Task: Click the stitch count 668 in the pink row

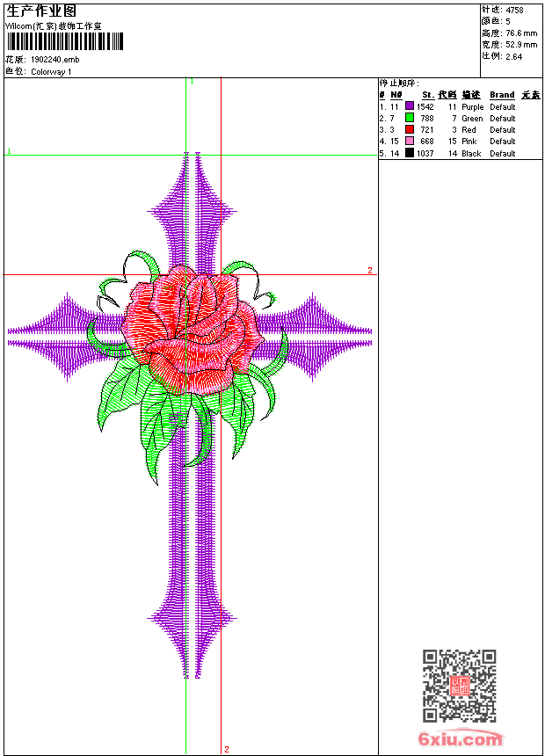Action: [x=427, y=142]
